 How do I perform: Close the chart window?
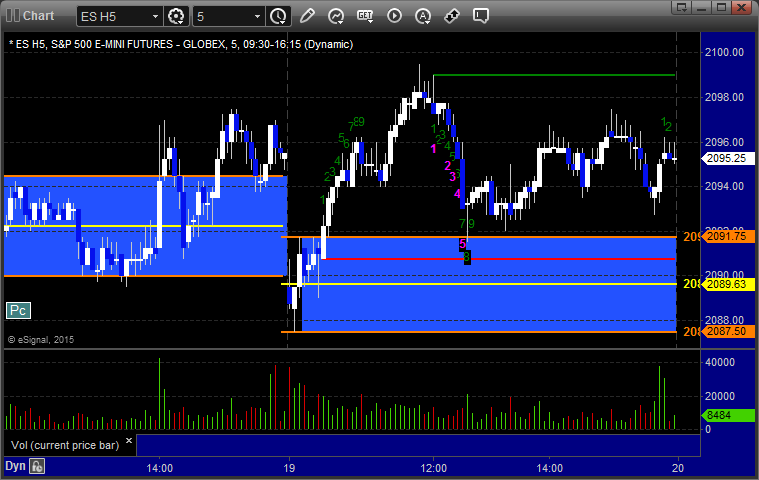(x=741, y=7)
